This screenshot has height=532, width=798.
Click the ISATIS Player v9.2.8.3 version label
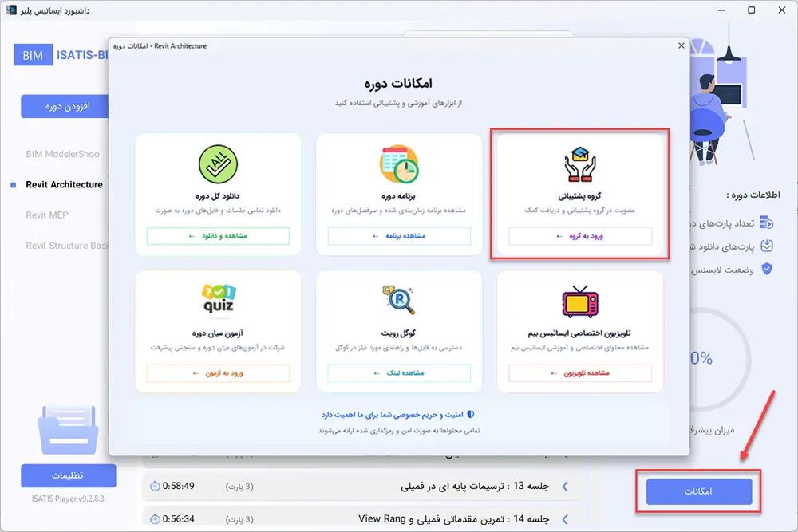[x=68, y=499]
